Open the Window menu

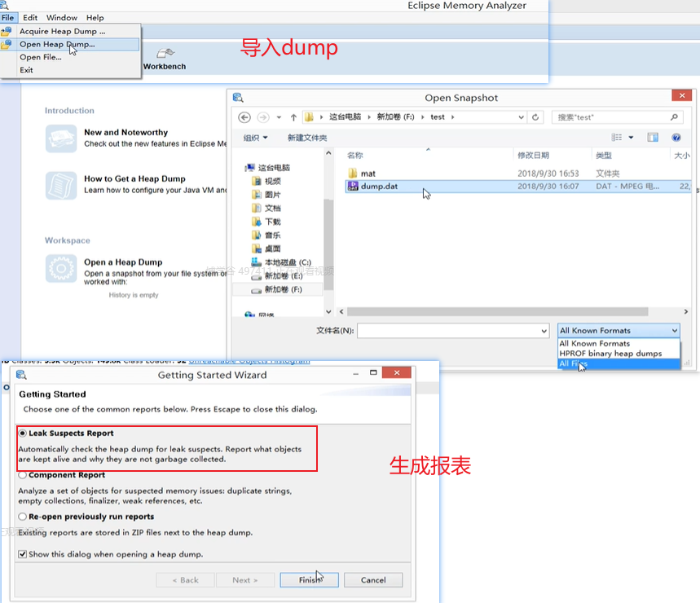pyautogui.click(x=62, y=17)
